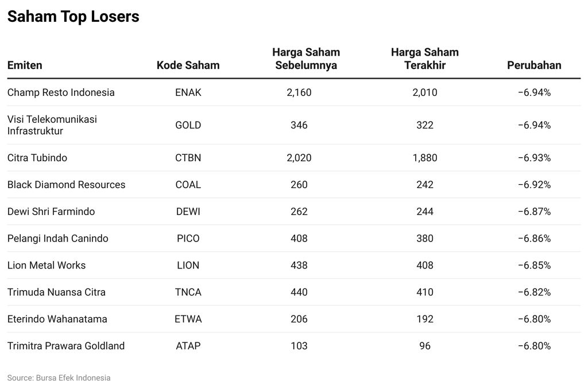Click the Pelangi Indah Canindo change −6.86%
Screen dimensions: 588x390
click(x=534, y=239)
